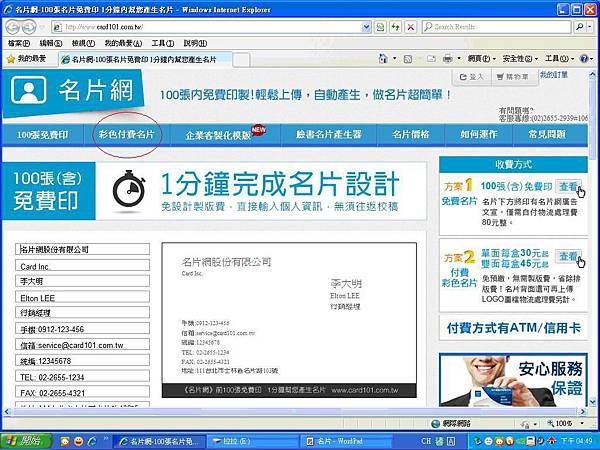
Task: Click the company name field 名片網股份有限公司
Action: (82, 249)
